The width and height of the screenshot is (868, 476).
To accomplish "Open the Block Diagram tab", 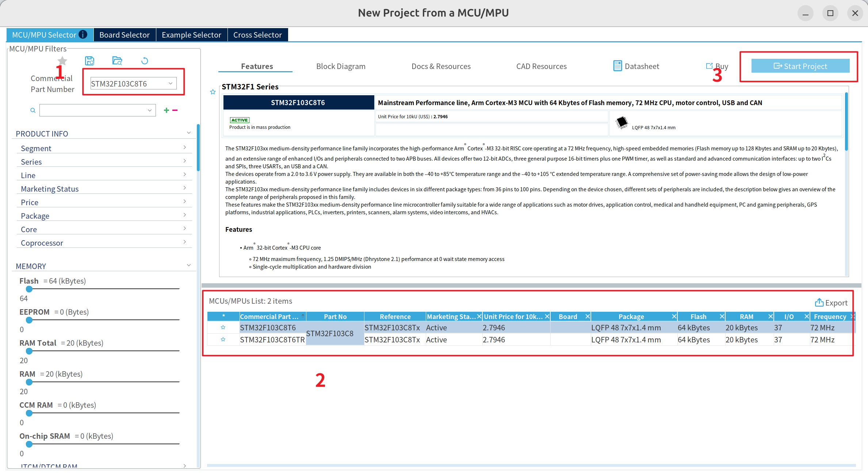I will [341, 66].
